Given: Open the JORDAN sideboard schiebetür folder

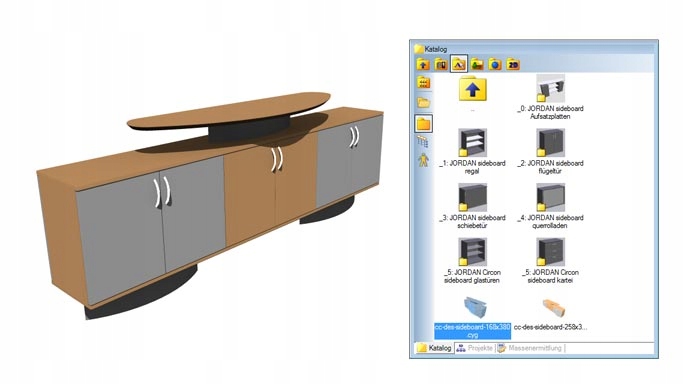Looking at the screenshot, I should coord(472,206).
